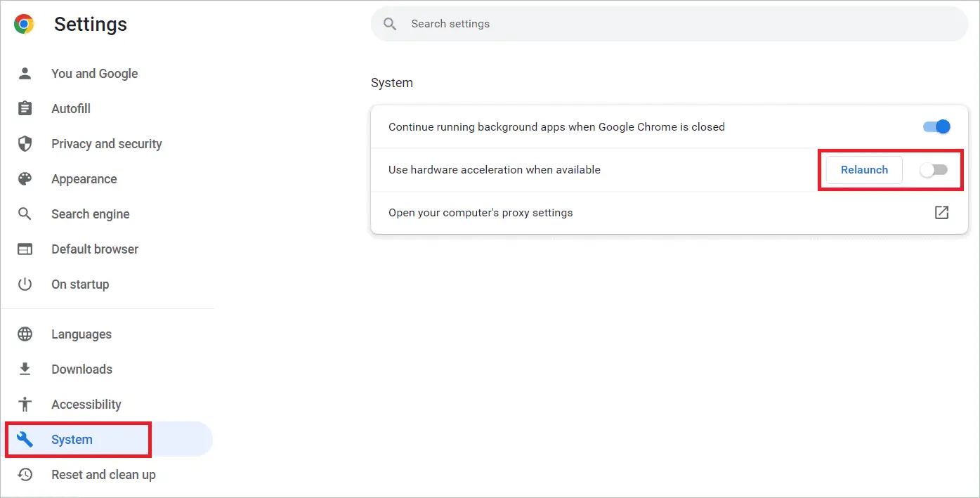
Task: Click the System wrench icon
Action: [25, 439]
